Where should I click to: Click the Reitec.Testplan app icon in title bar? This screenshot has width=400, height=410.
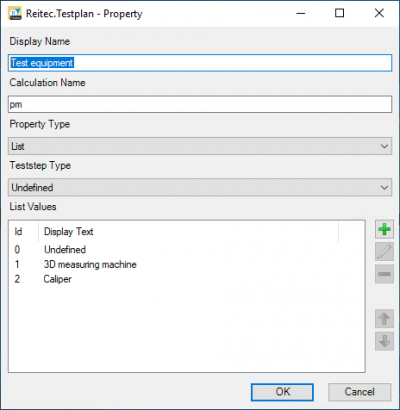pyautogui.click(x=15, y=13)
